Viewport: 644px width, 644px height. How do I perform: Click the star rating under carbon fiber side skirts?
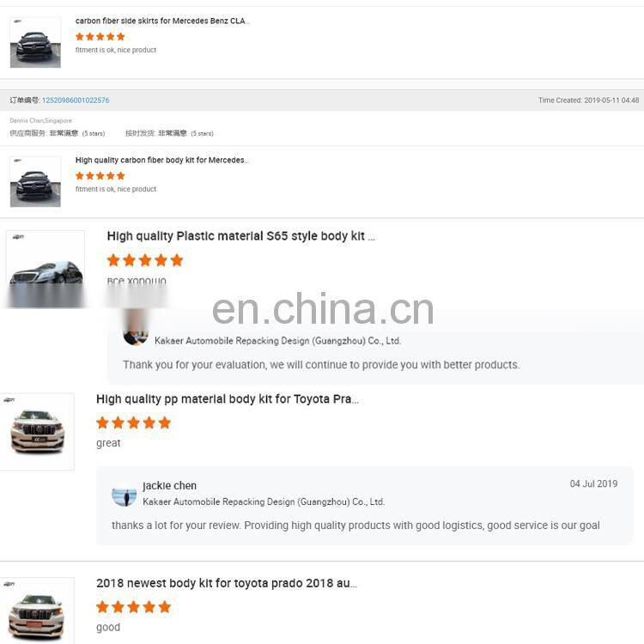[x=100, y=37]
